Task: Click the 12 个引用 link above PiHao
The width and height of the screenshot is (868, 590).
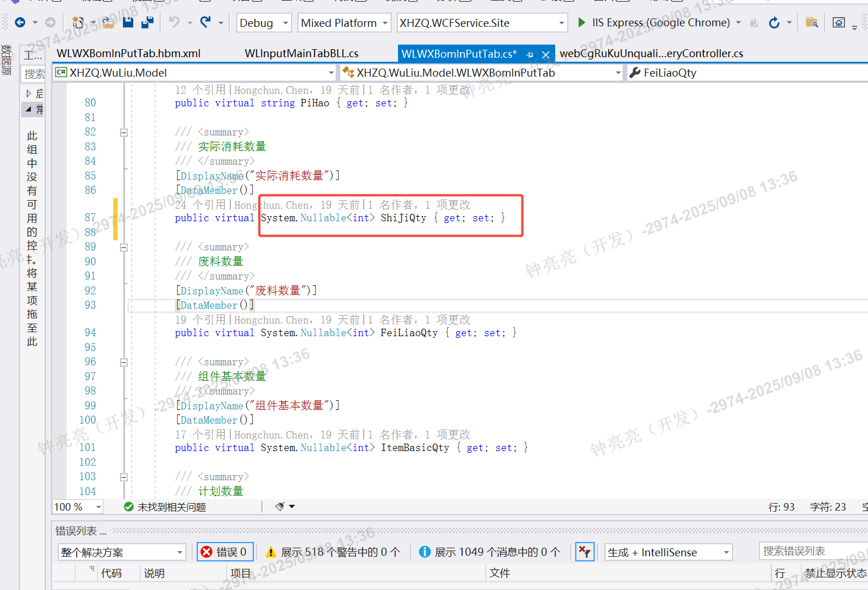Action: [x=201, y=90]
